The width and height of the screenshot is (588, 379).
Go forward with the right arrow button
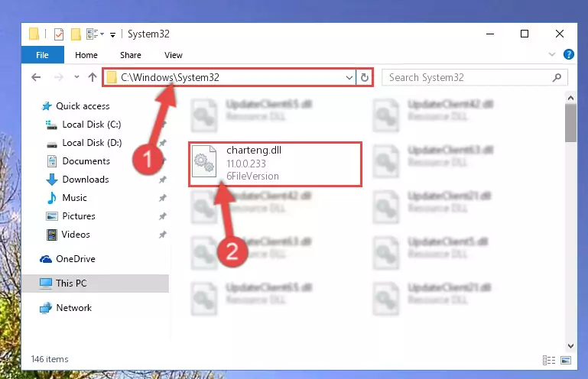[59, 77]
